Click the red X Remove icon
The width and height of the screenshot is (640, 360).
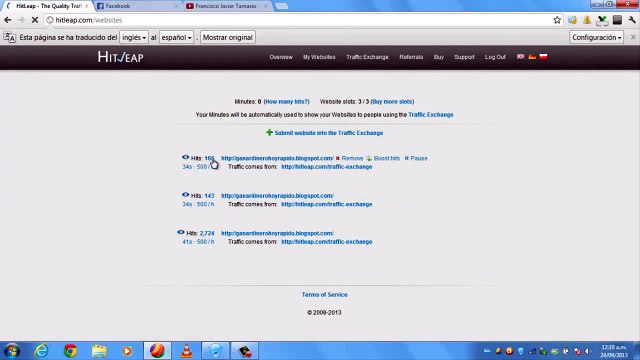[338, 158]
